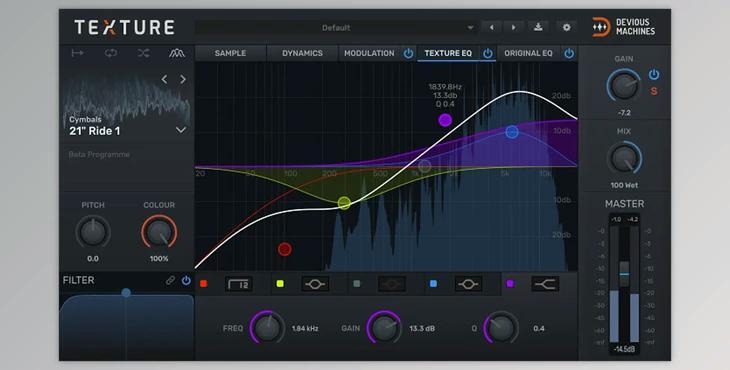
Task: Click the main GAIN knob
Action: tap(624, 86)
